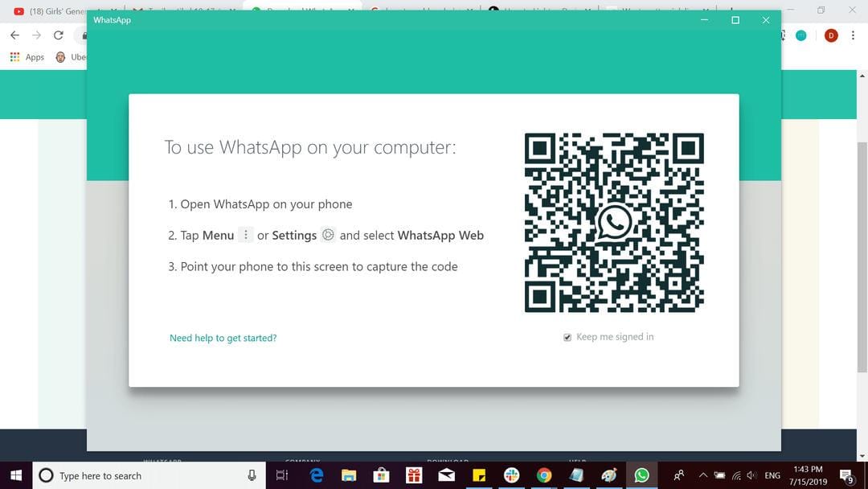Tick the Keep me signed in checkbox
The width and height of the screenshot is (868, 489).
tap(567, 338)
